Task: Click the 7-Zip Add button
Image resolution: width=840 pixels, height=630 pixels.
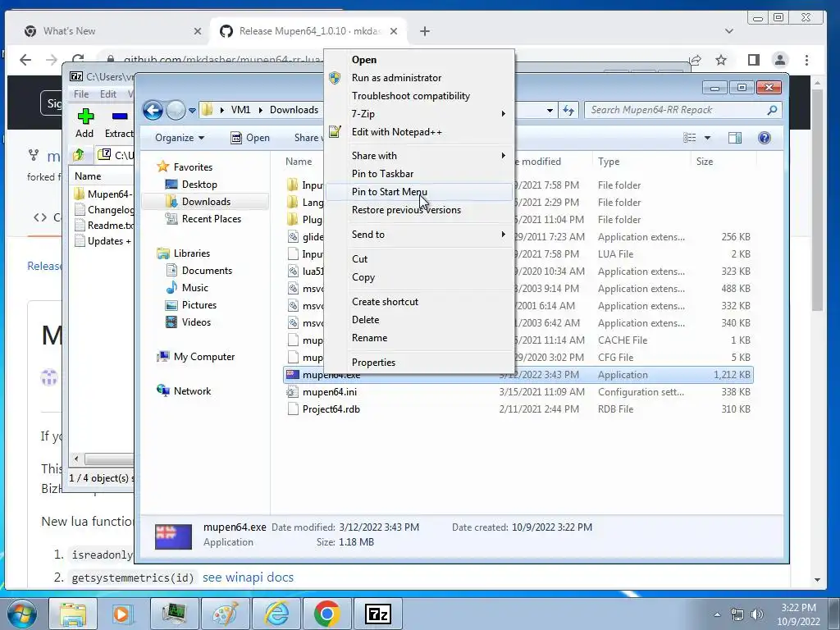Action: tap(84, 124)
